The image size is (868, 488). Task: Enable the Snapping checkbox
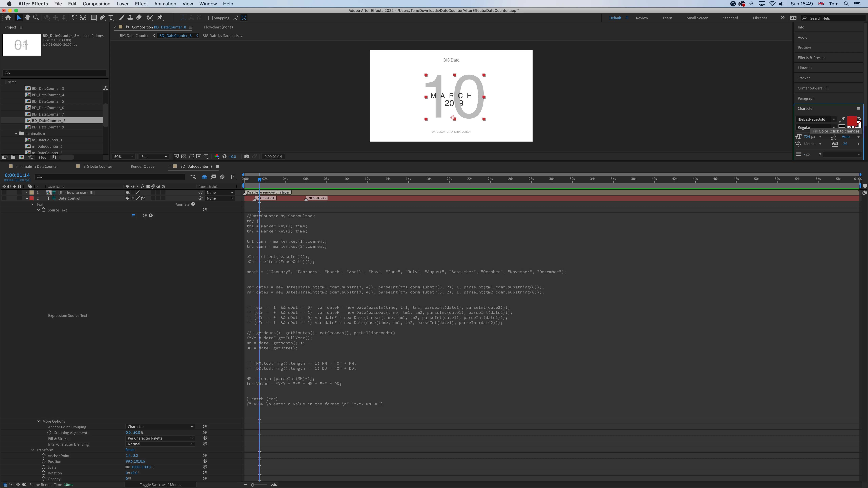(x=211, y=18)
